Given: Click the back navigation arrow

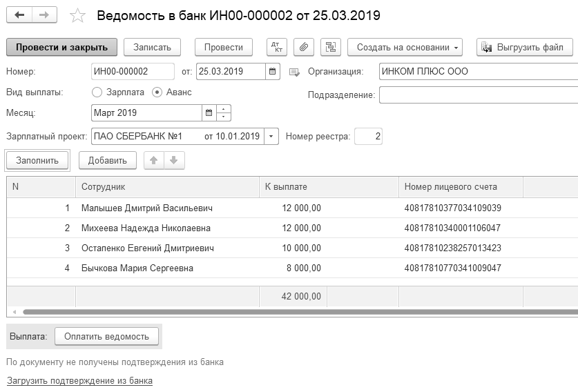Looking at the screenshot, I should coord(19,15).
